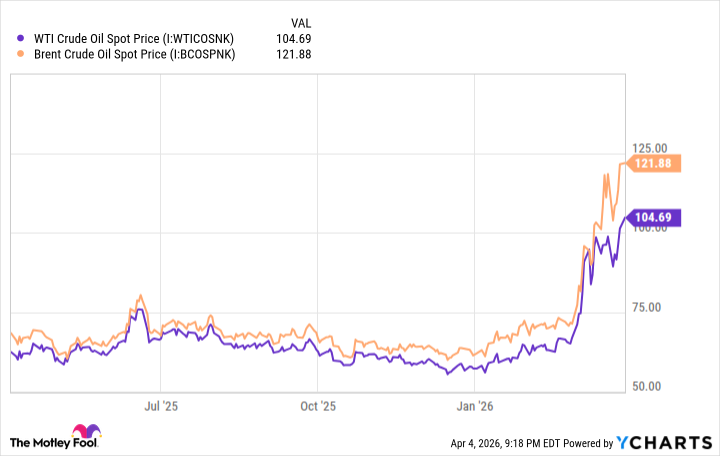Click The Motley Fool logo

(x=54, y=437)
